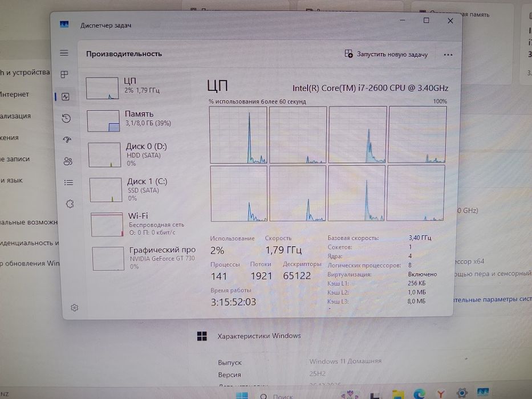Open the Processes page icon in sidebar
Image resolution: width=532 pixels, height=399 pixels.
pos(64,74)
